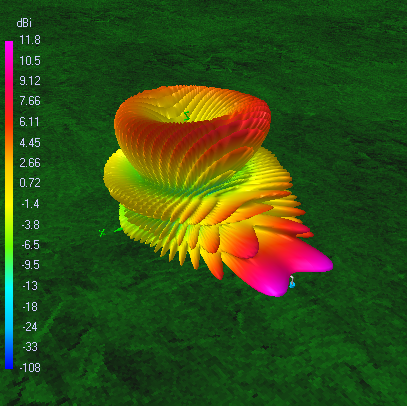Pick the magenta top of color scale
The image size is (407, 406).
9,48
